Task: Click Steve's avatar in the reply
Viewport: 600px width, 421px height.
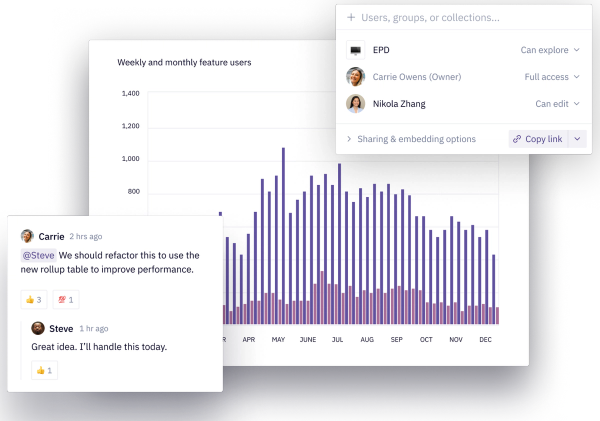Action: coord(38,328)
